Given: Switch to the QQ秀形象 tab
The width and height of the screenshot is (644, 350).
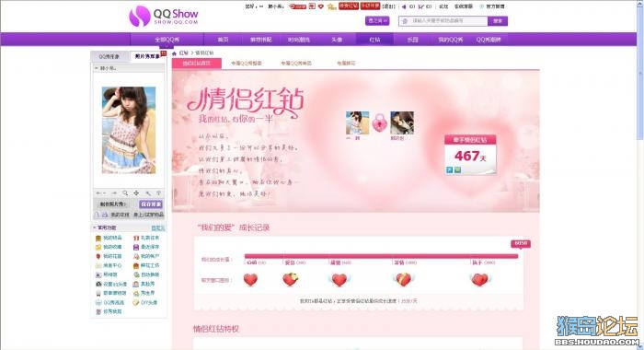Looking at the screenshot, I should 109,57.
